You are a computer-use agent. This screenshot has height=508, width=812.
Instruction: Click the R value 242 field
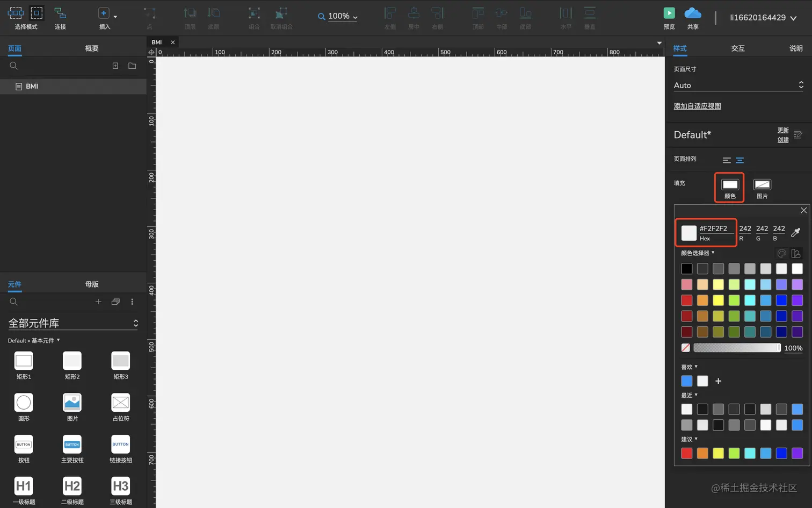pos(745,228)
